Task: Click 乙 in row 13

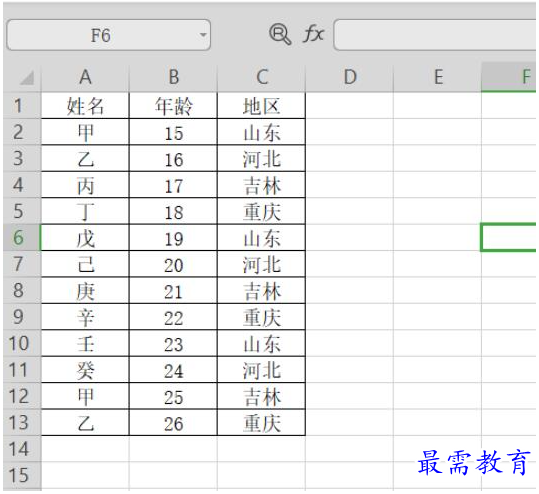Action: pos(85,422)
